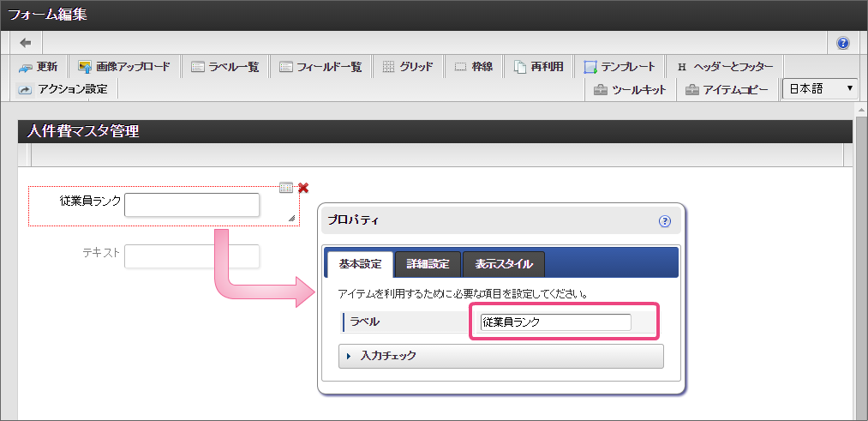Toggle the グリッド grid tool
This screenshot has height=421, width=868.
click(x=408, y=67)
